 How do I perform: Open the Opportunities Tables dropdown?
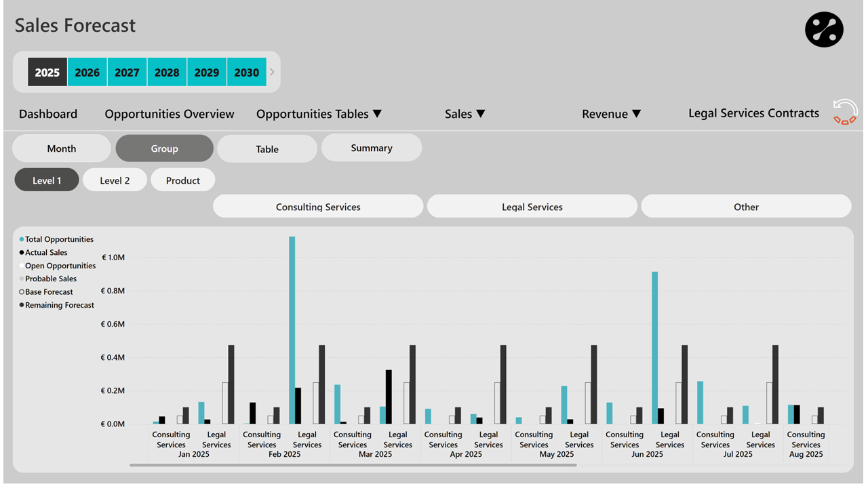319,114
